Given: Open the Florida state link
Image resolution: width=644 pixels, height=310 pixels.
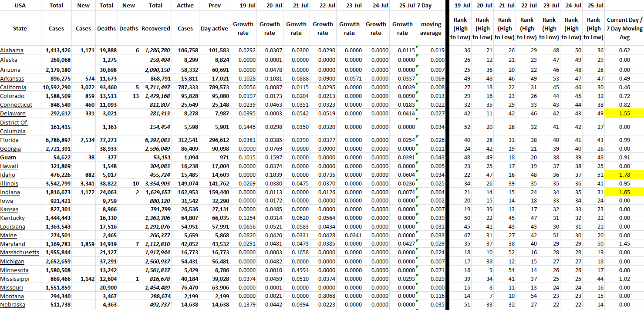Looking at the screenshot, I should coord(10,140).
